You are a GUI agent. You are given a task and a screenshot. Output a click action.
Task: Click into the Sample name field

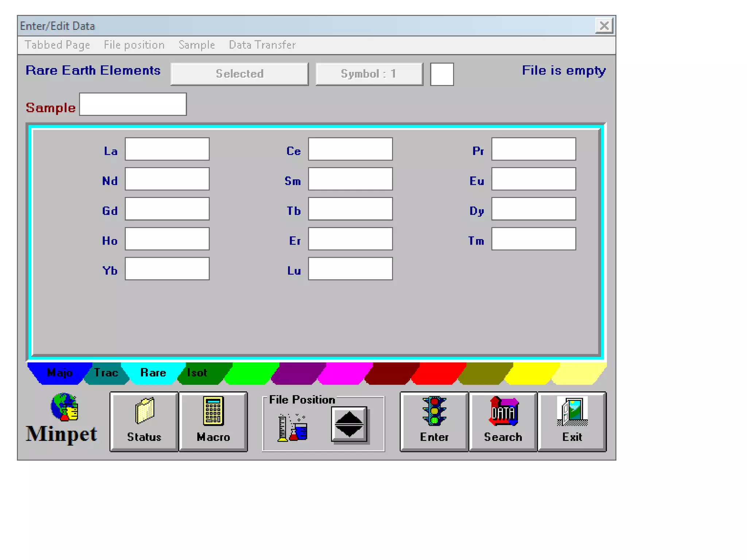coord(133,104)
